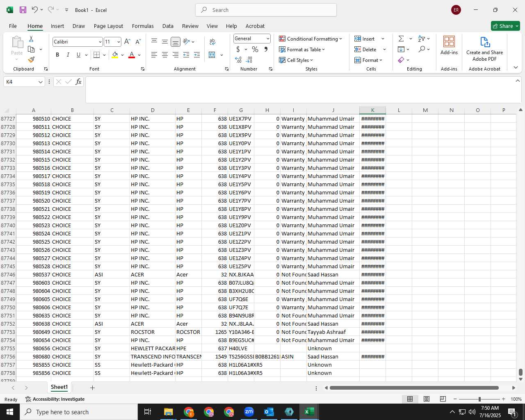Select column K header
525x420 pixels.
coord(372,110)
